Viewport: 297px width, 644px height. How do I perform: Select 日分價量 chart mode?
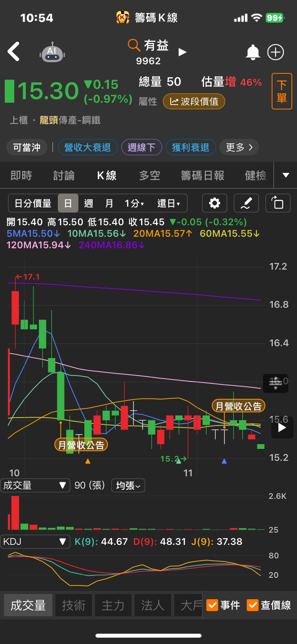tap(33, 203)
